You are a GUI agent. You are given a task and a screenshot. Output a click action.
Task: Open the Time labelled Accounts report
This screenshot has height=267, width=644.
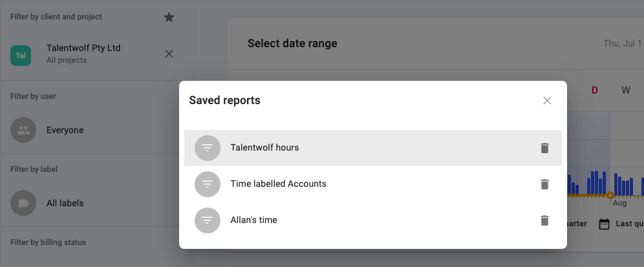click(373, 184)
